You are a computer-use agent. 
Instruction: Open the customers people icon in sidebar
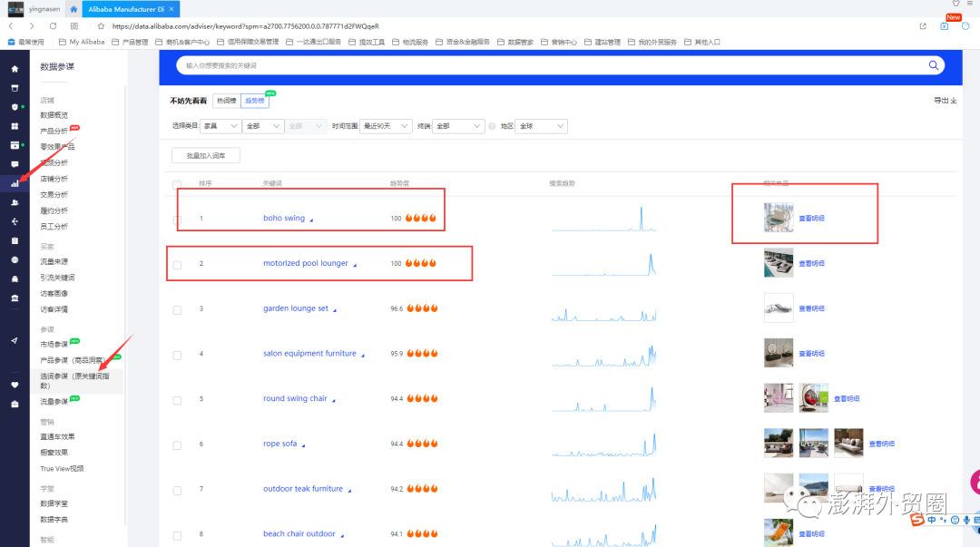[x=15, y=202]
